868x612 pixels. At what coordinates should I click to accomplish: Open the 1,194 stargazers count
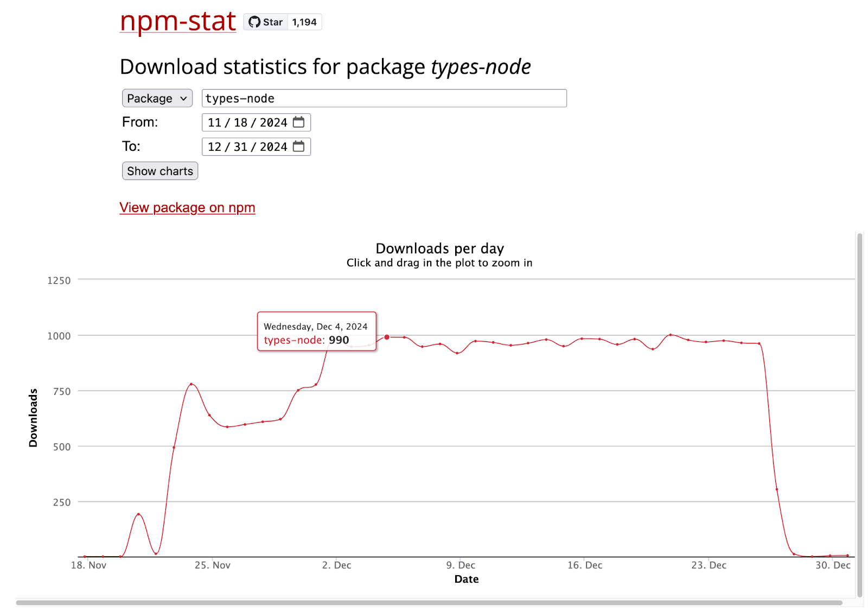[x=304, y=22]
